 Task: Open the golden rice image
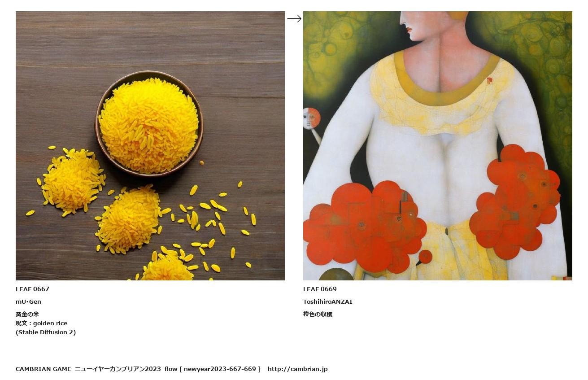pyautogui.click(x=150, y=146)
